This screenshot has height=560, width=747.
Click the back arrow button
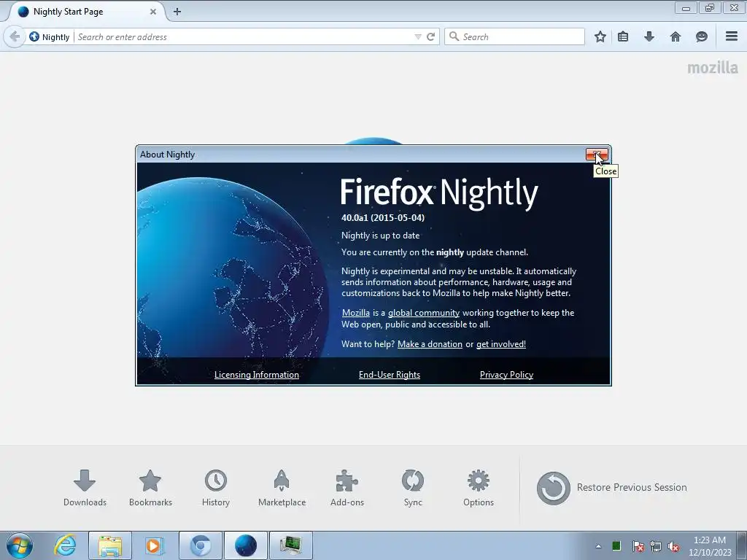[x=15, y=36]
